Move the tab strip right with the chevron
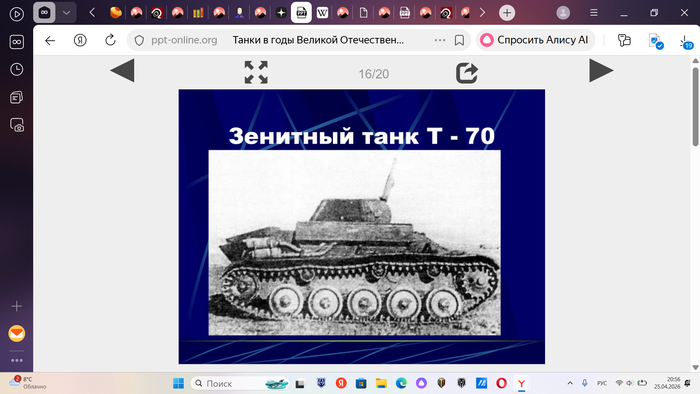Image resolution: width=700 pixels, height=394 pixels. 482,13
